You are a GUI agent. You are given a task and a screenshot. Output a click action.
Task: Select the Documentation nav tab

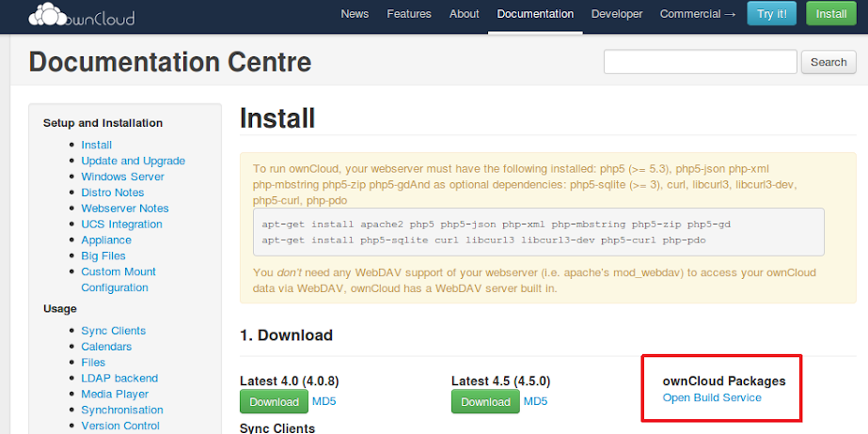click(x=535, y=14)
